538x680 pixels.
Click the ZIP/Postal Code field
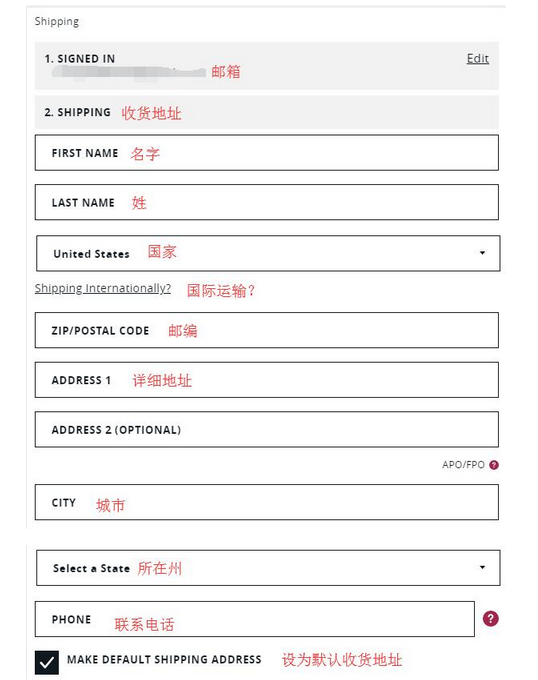click(x=267, y=330)
